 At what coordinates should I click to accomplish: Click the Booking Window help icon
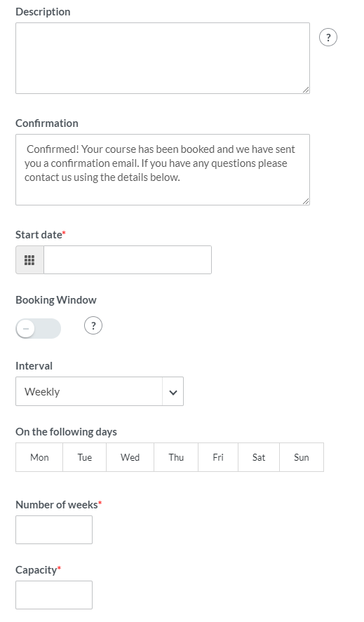point(93,325)
